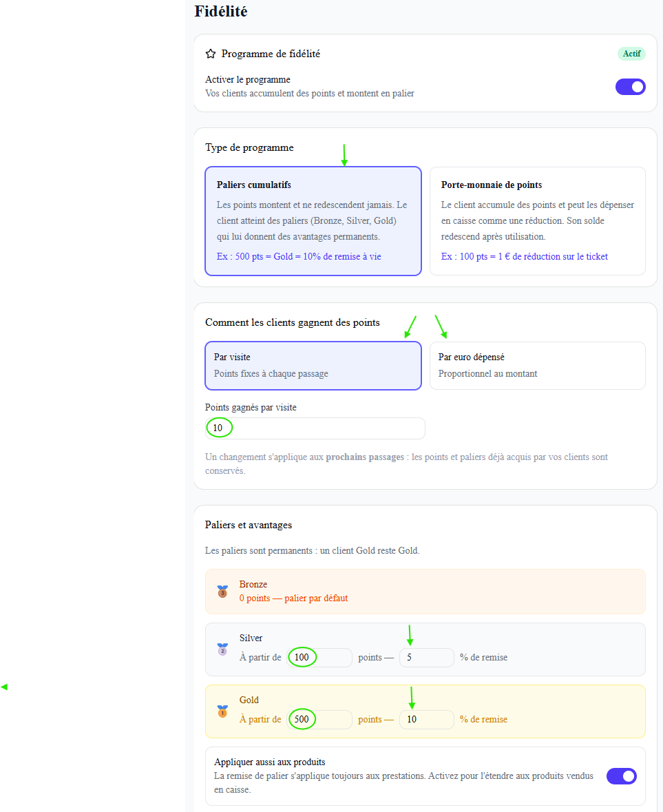Select the Porte-monnaie de points program type

click(537, 221)
